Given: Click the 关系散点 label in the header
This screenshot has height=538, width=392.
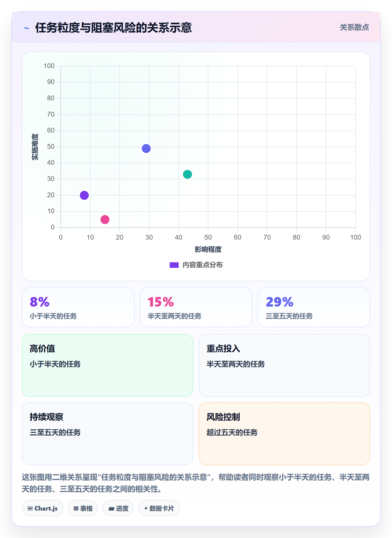Looking at the screenshot, I should point(354,27).
